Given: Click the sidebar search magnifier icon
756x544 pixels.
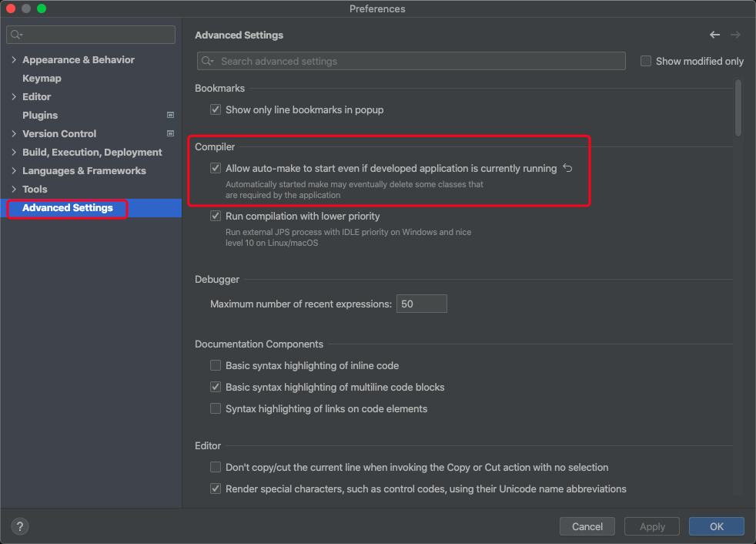Looking at the screenshot, I should click(17, 35).
